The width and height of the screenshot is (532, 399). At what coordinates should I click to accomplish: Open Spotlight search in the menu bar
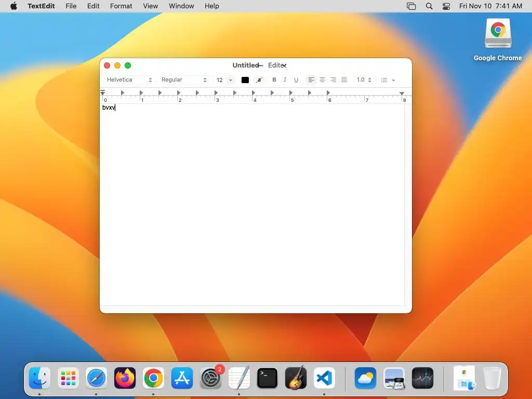click(429, 6)
